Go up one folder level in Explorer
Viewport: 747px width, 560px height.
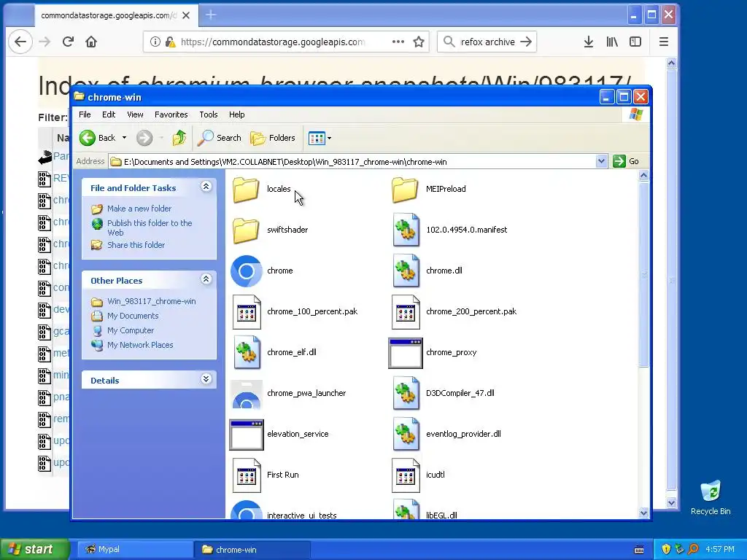(x=179, y=138)
